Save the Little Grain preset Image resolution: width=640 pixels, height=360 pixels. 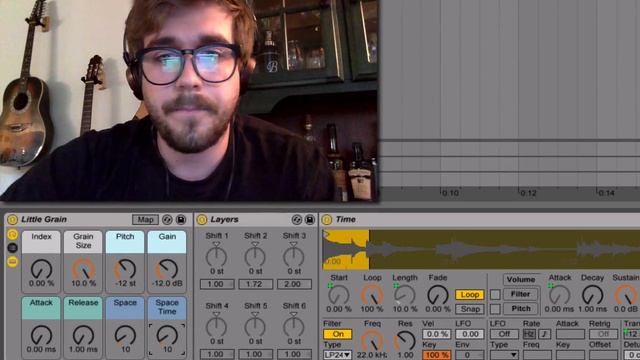click(x=181, y=220)
